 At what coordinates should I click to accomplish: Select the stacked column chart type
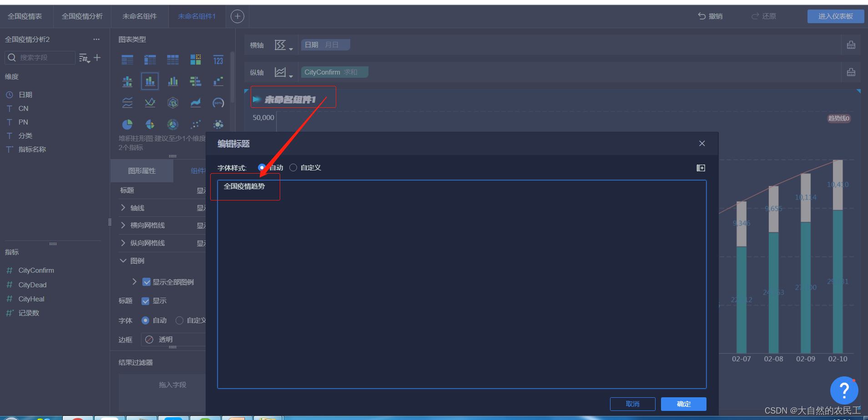tap(150, 81)
